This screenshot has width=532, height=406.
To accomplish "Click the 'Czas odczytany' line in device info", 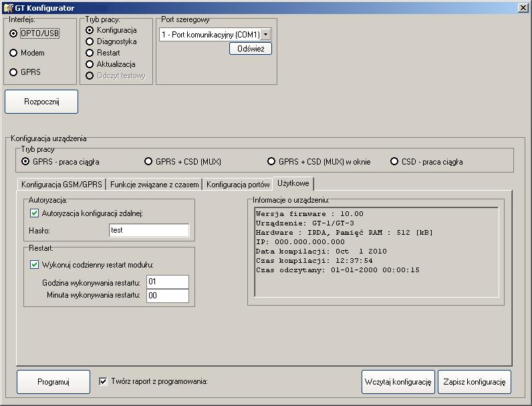I will 338,270.
